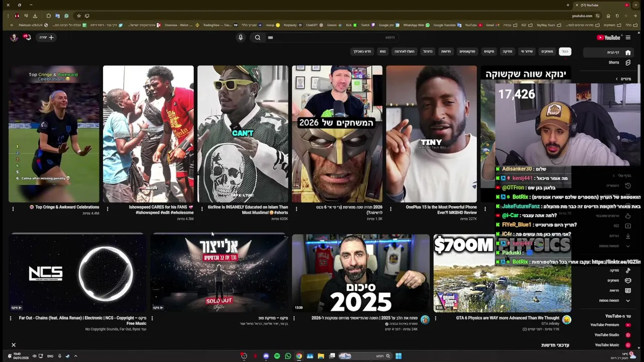Select the 'מיקסים' filter chip
The width and height of the screenshot is (644, 362).
[x=489, y=51]
